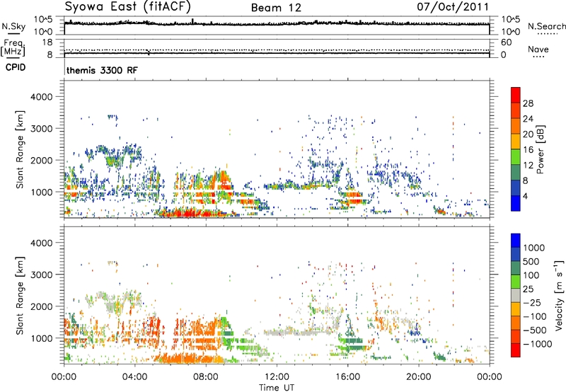The height and width of the screenshot is (392, 566).
Task: Click the '1000' velocity colorbar tick
Action: 533,248
